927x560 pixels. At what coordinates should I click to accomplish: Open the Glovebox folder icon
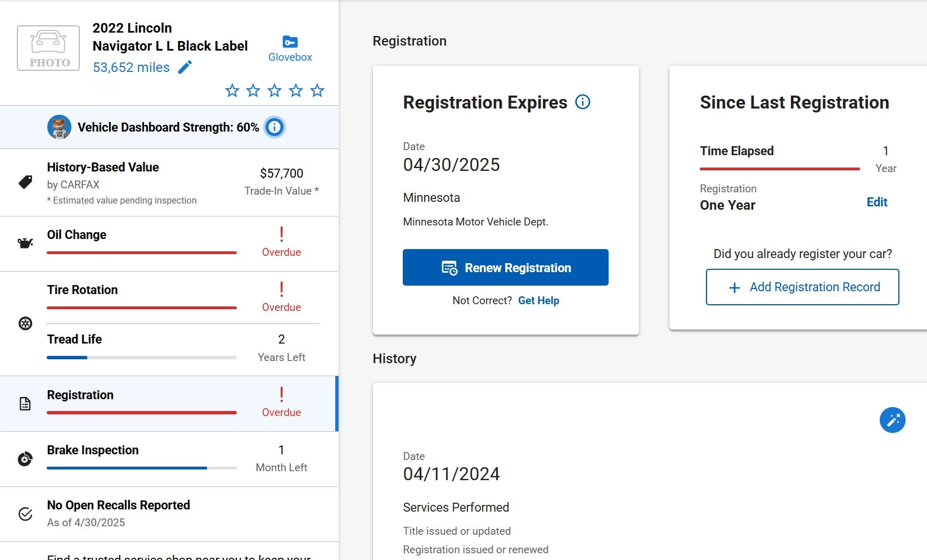pos(290,42)
